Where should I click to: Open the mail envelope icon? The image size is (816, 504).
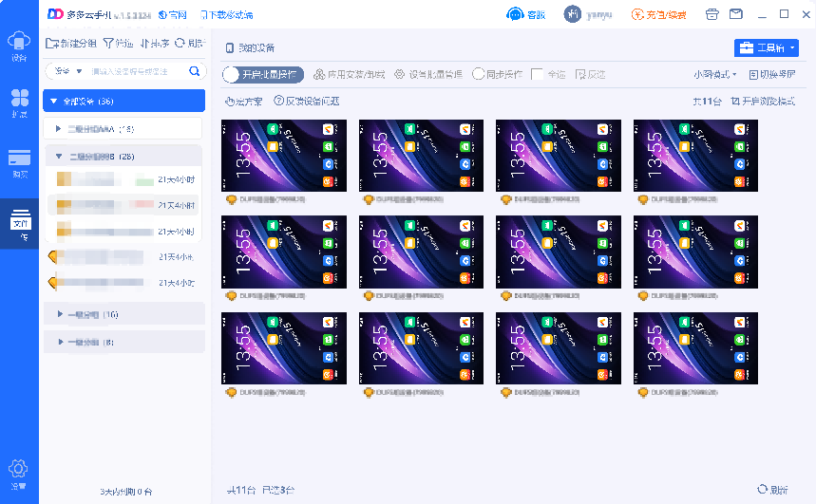pyautogui.click(x=736, y=14)
